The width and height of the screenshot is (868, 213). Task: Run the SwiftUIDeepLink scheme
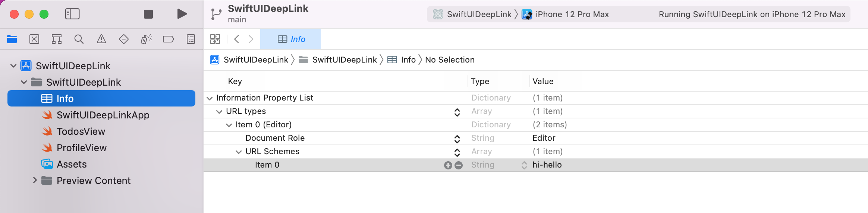(182, 14)
